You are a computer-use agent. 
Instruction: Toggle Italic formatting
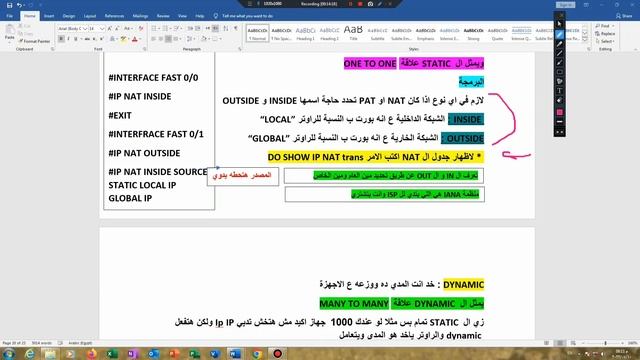click(x=68, y=39)
